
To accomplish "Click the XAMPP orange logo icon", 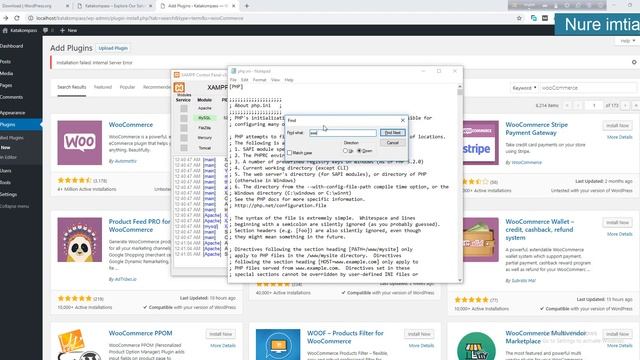I will (x=179, y=87).
